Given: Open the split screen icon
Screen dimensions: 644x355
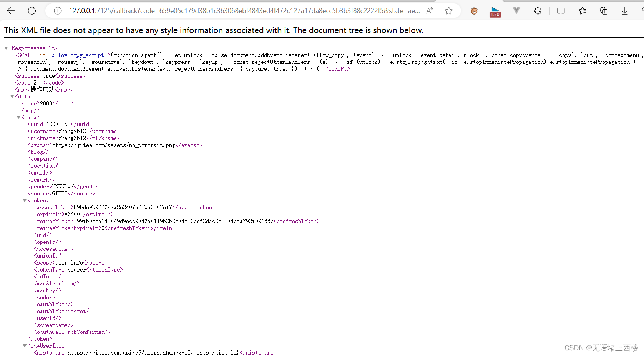Looking at the screenshot, I should tap(561, 10).
